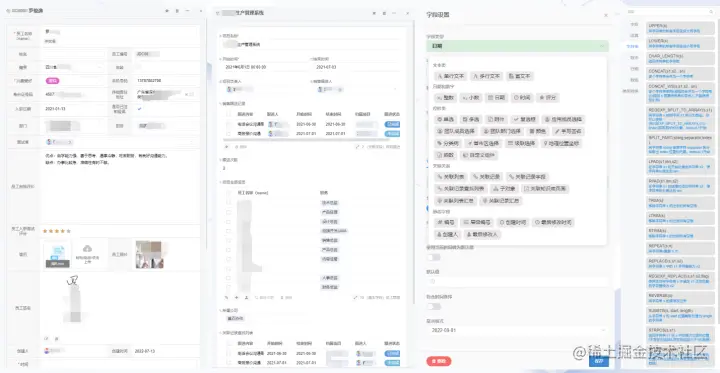Choose the 函数 field type chip

pyautogui.click(x=446, y=155)
